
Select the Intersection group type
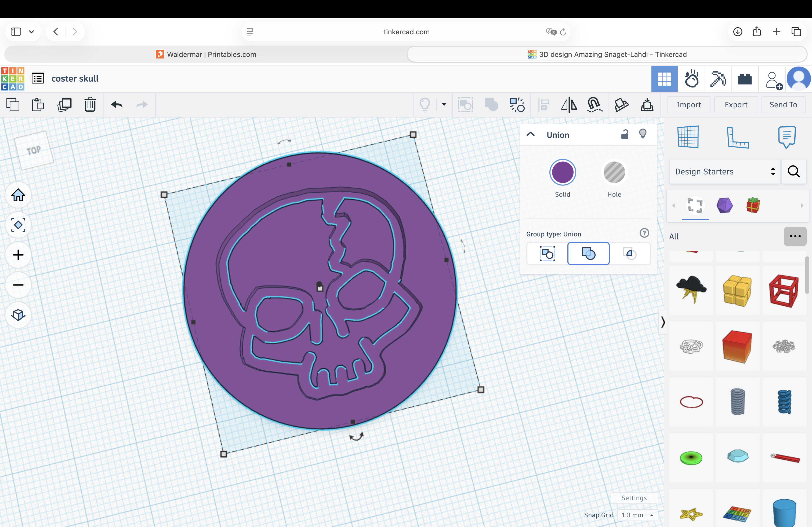pos(629,254)
